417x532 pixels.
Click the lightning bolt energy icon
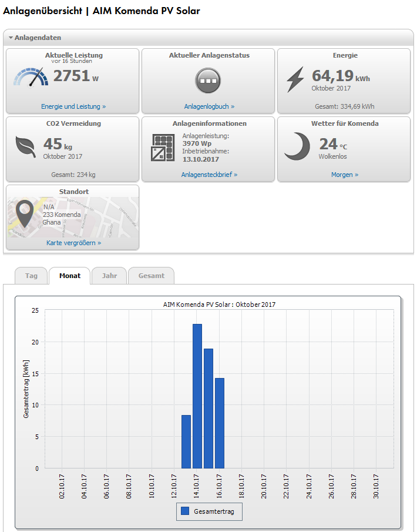point(295,79)
